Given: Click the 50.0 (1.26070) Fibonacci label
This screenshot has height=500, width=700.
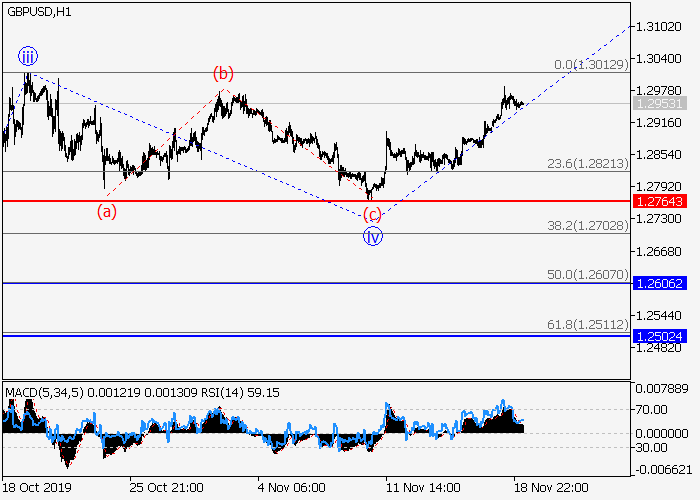Looking at the screenshot, I should 588,274.
